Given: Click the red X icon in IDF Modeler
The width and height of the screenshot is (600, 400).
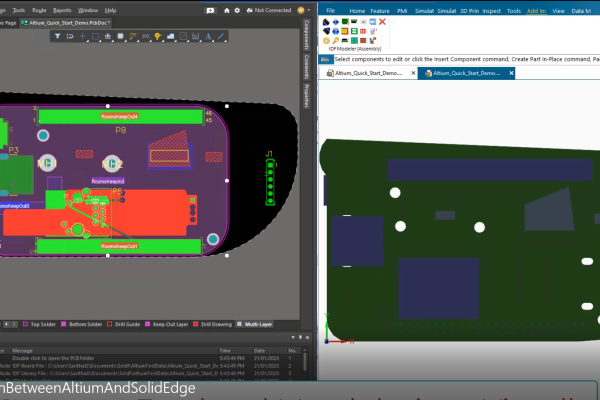Looking at the screenshot, I should [382, 21].
